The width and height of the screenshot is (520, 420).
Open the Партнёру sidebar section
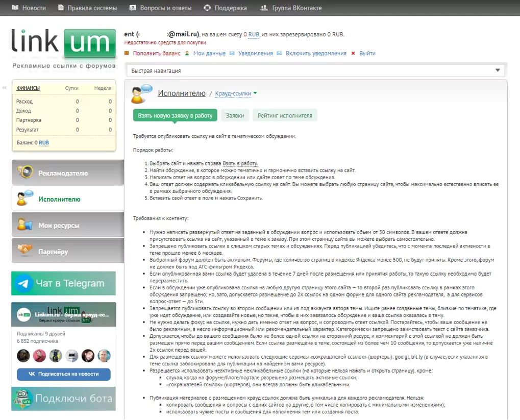[x=68, y=251]
